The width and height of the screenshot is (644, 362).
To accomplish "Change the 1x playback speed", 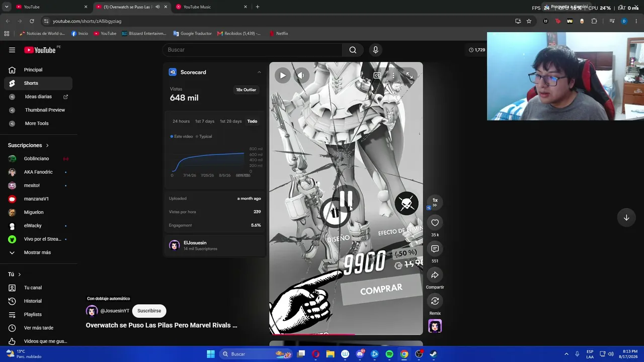I will [x=435, y=202].
